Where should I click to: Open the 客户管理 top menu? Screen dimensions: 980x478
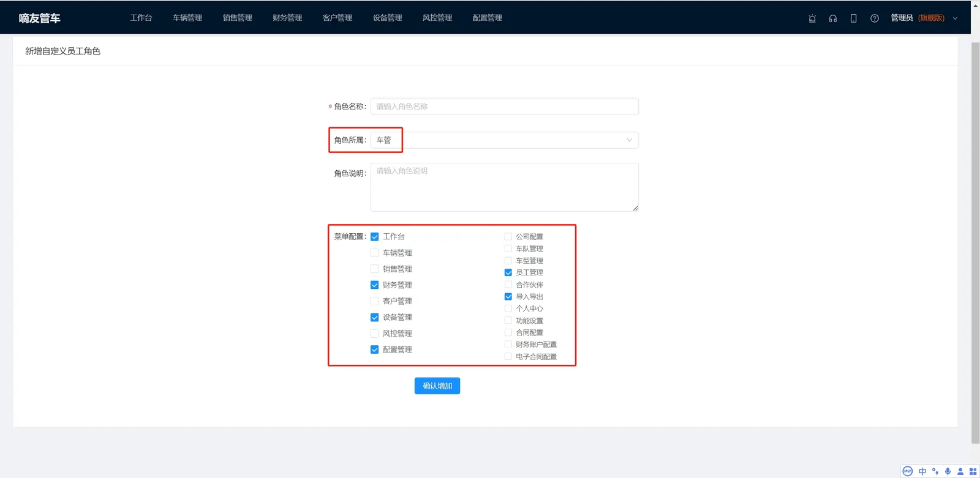tap(337, 18)
